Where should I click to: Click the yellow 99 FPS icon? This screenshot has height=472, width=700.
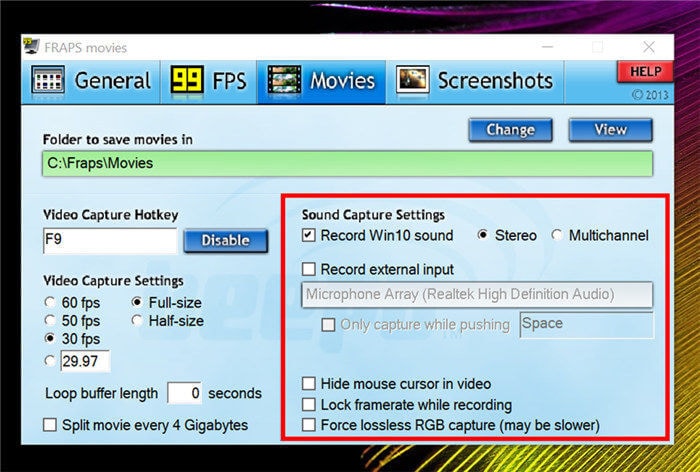click(x=188, y=79)
